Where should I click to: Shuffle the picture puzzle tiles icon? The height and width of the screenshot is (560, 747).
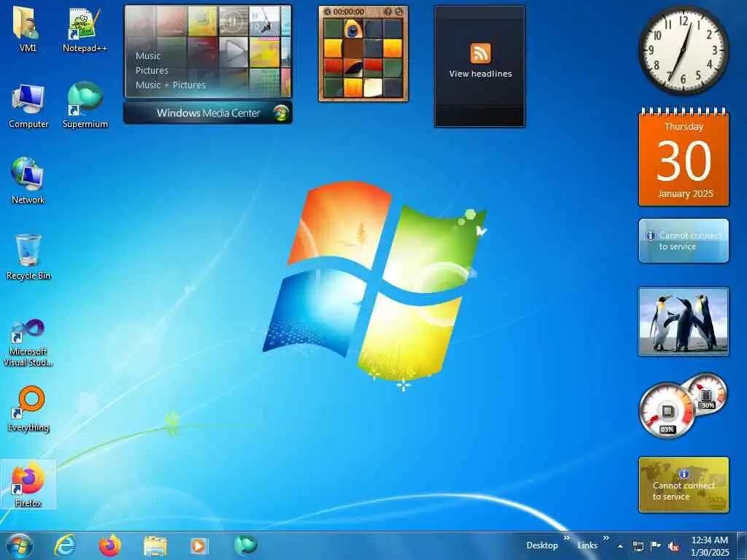tap(399, 12)
